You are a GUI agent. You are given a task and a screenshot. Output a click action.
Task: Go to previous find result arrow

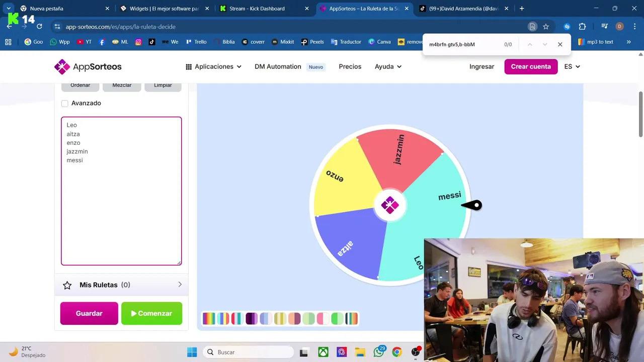pyautogui.click(x=529, y=44)
